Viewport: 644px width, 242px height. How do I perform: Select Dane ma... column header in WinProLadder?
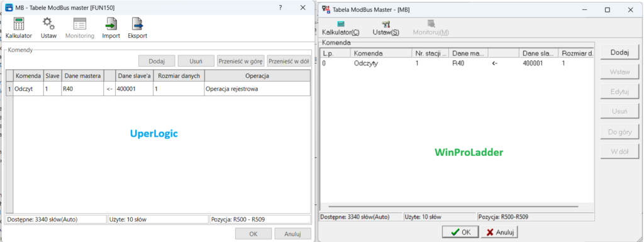pos(469,53)
